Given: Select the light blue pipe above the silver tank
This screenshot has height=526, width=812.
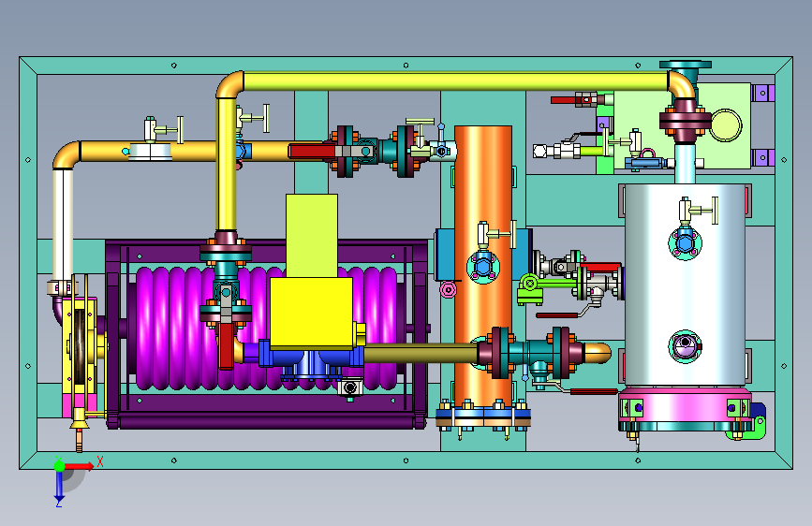Looking at the screenshot, I should point(685,163).
